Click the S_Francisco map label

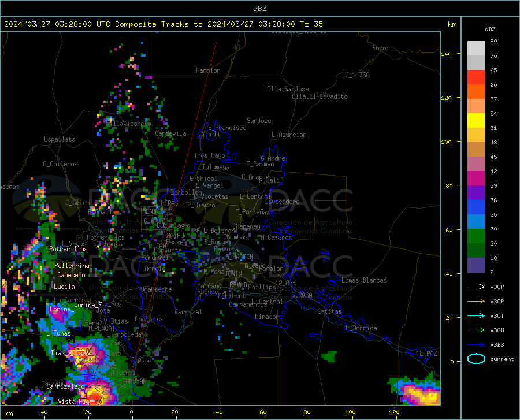[227, 128]
